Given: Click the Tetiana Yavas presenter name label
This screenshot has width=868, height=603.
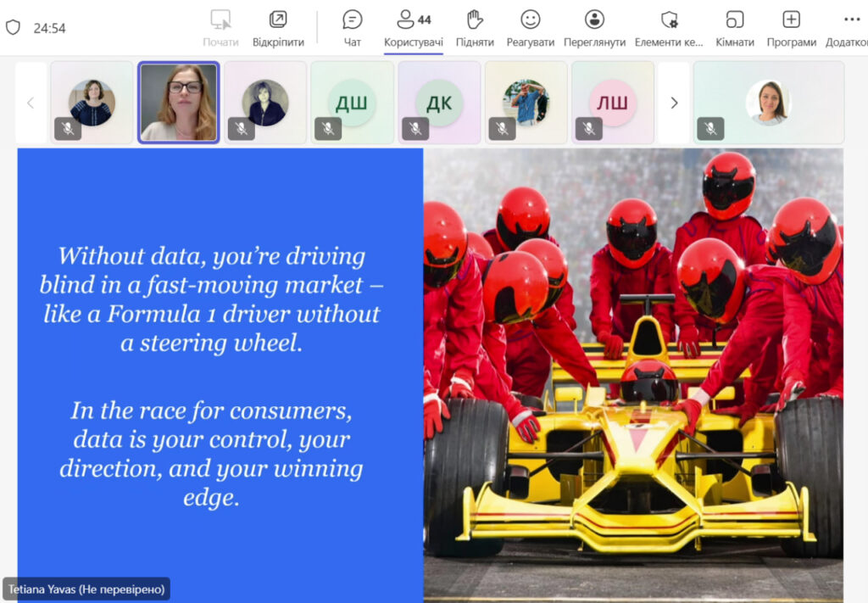Looking at the screenshot, I should (x=86, y=589).
